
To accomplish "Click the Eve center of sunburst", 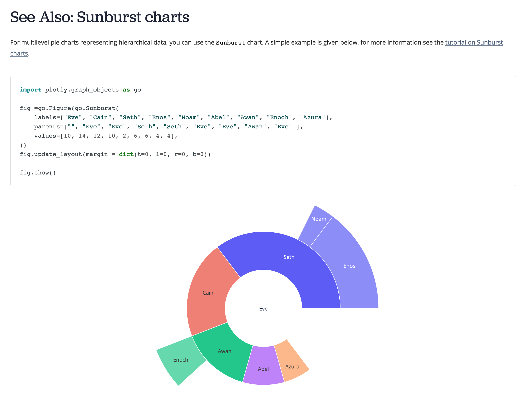I will [263, 309].
